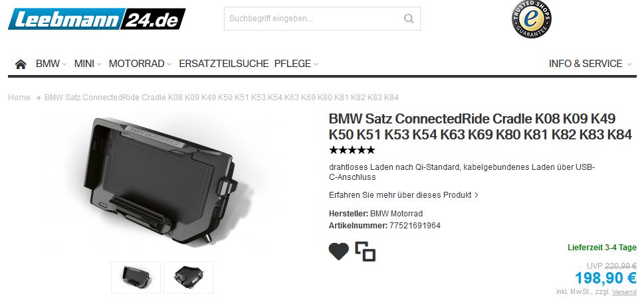Click the search magnifier icon
The width and height of the screenshot is (644, 306).
tap(408, 19)
